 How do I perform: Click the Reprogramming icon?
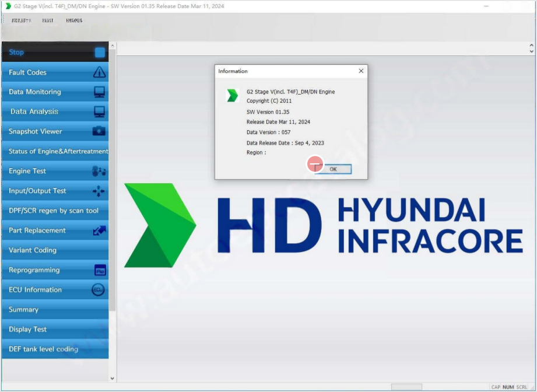100,270
